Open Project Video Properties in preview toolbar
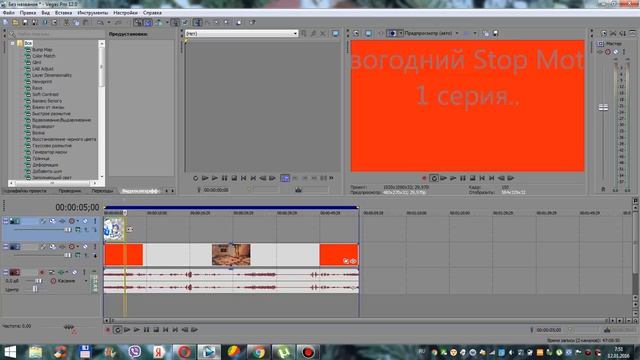640x360 pixels. point(356,33)
